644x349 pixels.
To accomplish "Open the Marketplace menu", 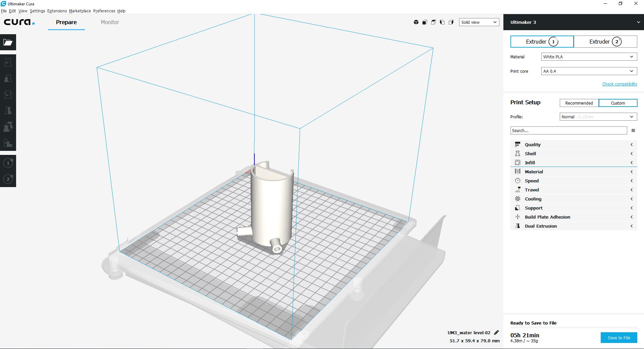I will pos(80,11).
